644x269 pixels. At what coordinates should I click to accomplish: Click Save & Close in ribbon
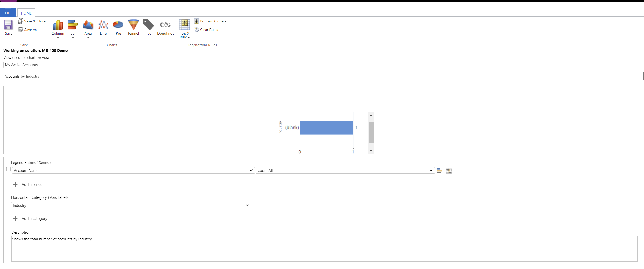click(32, 21)
